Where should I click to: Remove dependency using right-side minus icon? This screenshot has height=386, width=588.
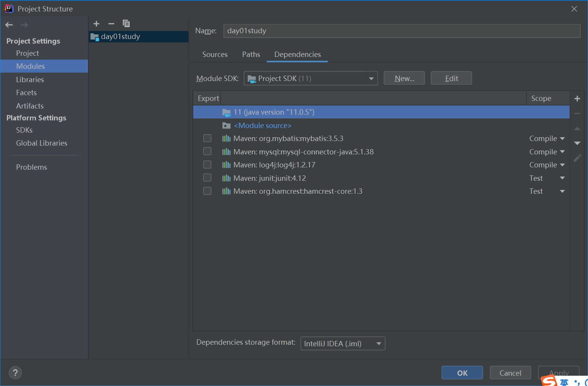click(577, 114)
